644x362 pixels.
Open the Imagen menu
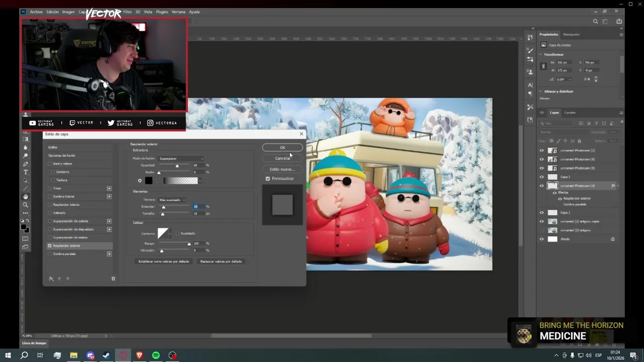click(68, 12)
